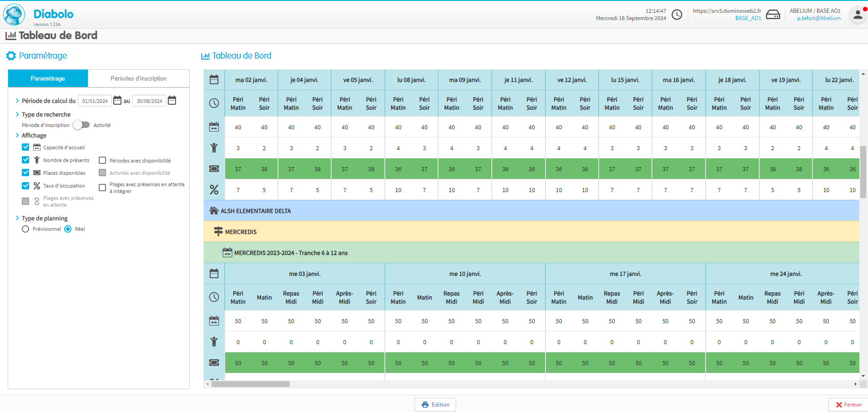
Task: Open calendar picker for the start date
Action: [x=117, y=101]
